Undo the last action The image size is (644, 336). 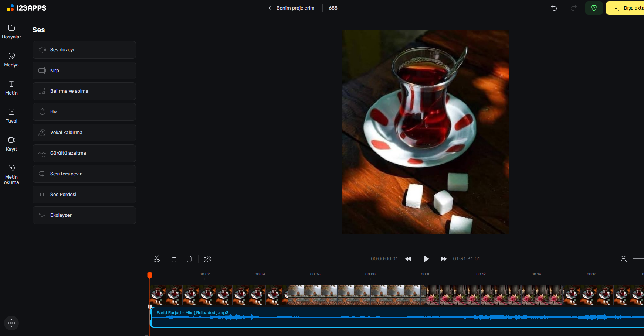click(x=554, y=8)
